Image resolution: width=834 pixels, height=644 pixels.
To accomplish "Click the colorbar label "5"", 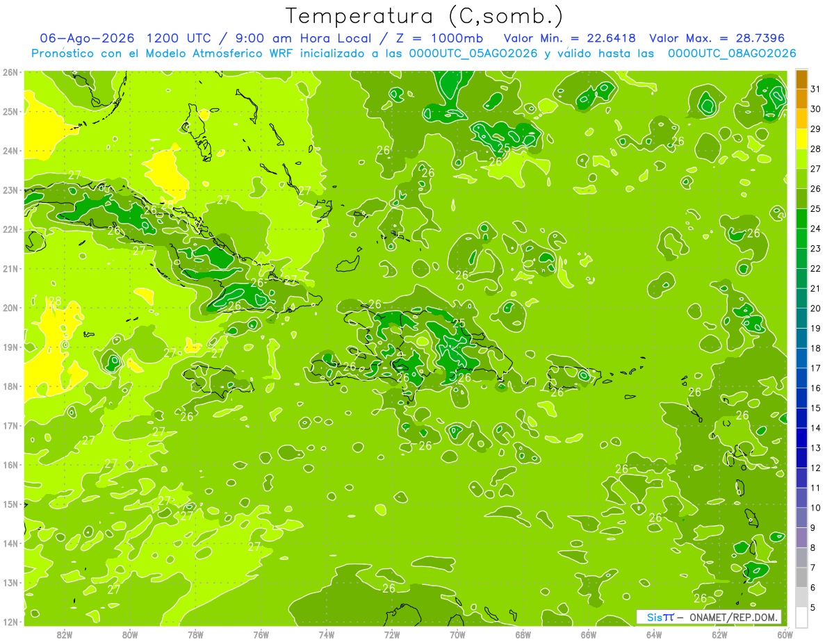I will coord(814,607).
